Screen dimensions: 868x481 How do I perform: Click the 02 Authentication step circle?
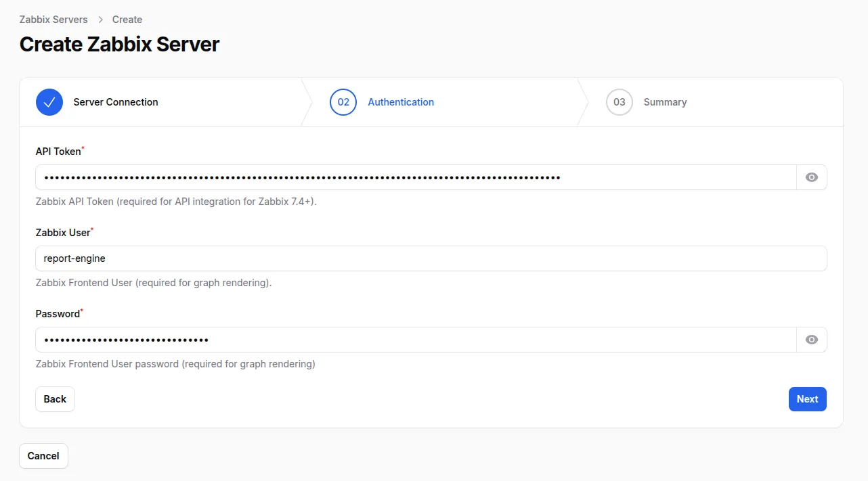(x=343, y=102)
